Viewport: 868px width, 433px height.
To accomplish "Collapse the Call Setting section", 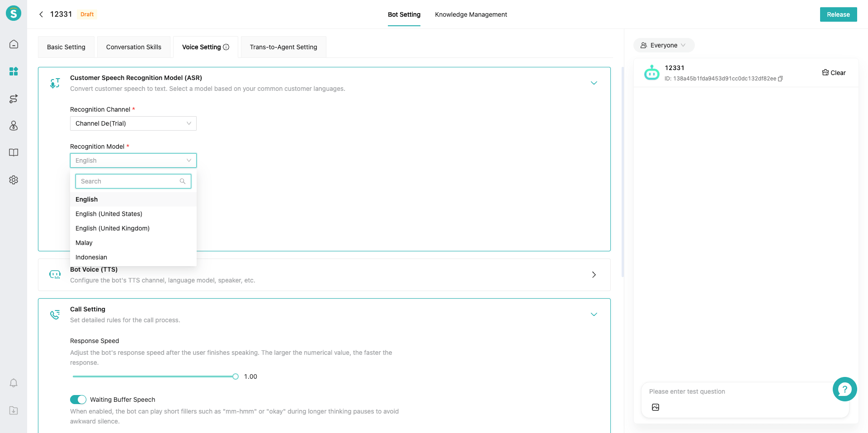I will coord(594,315).
